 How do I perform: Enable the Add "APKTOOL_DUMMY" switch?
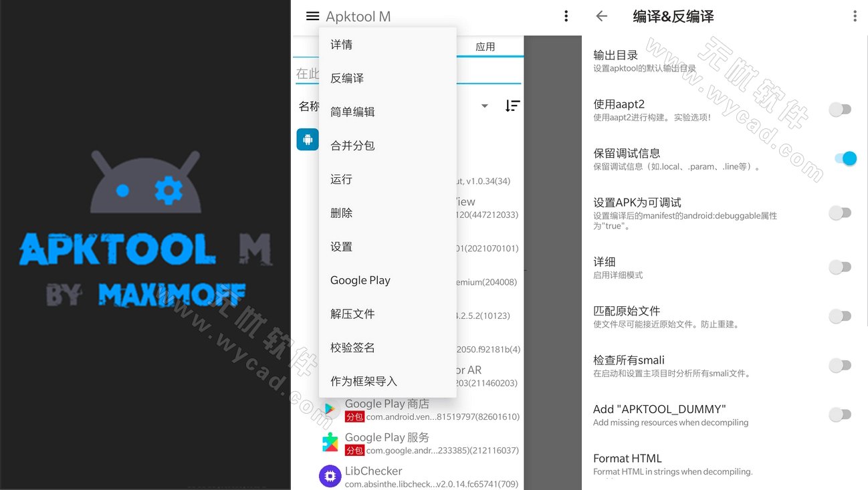coord(840,414)
